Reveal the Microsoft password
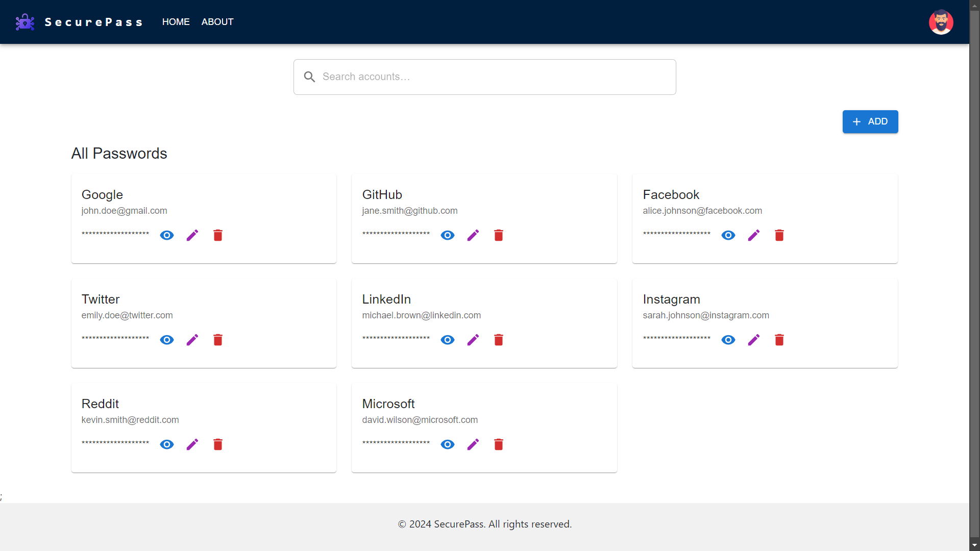The width and height of the screenshot is (980, 551). (448, 444)
